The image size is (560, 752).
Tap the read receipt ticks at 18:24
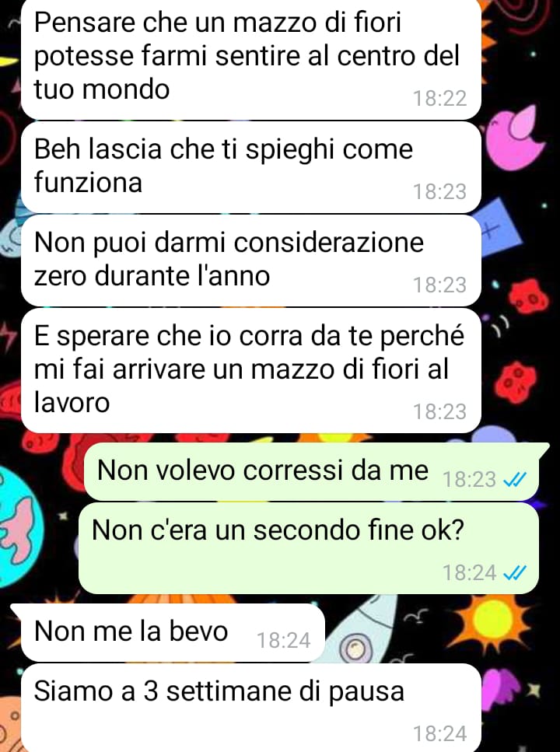click(514, 572)
